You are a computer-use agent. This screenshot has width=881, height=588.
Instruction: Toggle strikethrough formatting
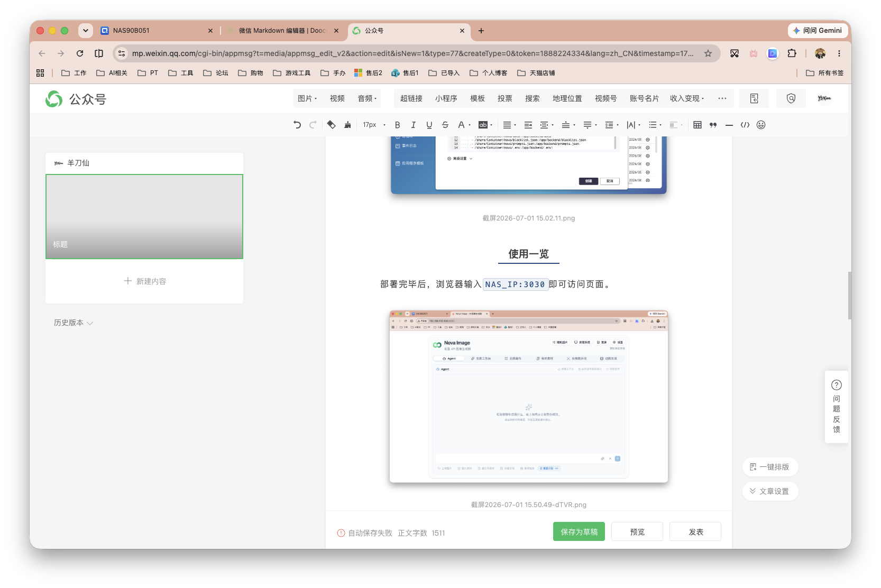pos(445,125)
